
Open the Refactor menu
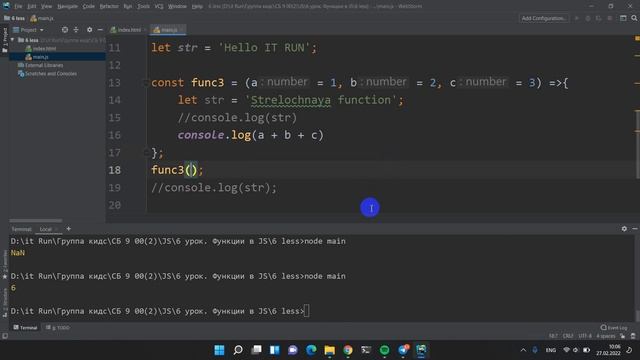pos(109,6)
